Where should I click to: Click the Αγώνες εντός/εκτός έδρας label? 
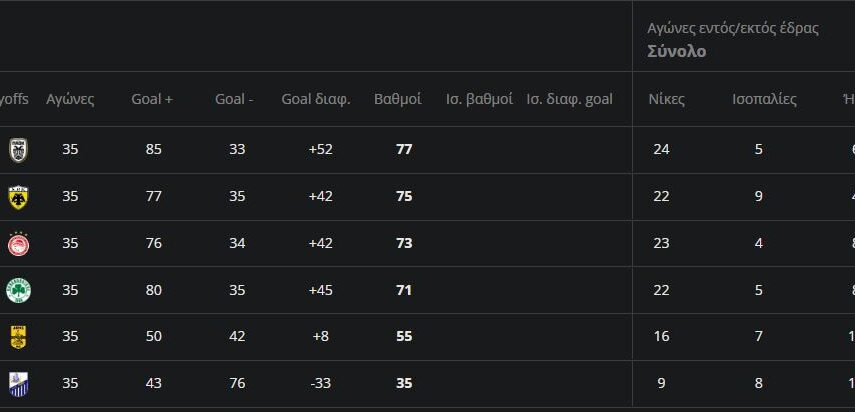[x=733, y=28]
